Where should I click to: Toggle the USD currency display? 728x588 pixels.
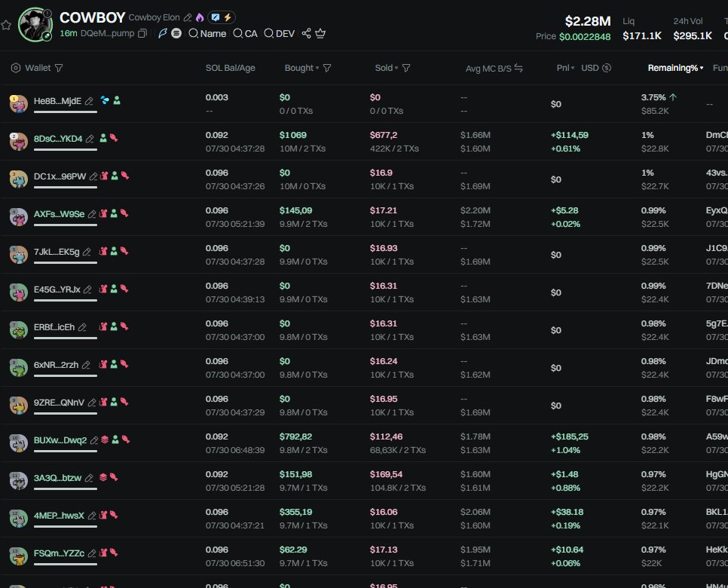coord(596,68)
